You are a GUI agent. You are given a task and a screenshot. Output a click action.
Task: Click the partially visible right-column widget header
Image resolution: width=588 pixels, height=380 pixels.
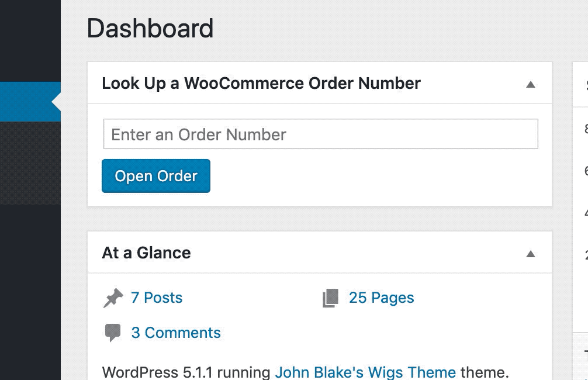[x=580, y=84]
